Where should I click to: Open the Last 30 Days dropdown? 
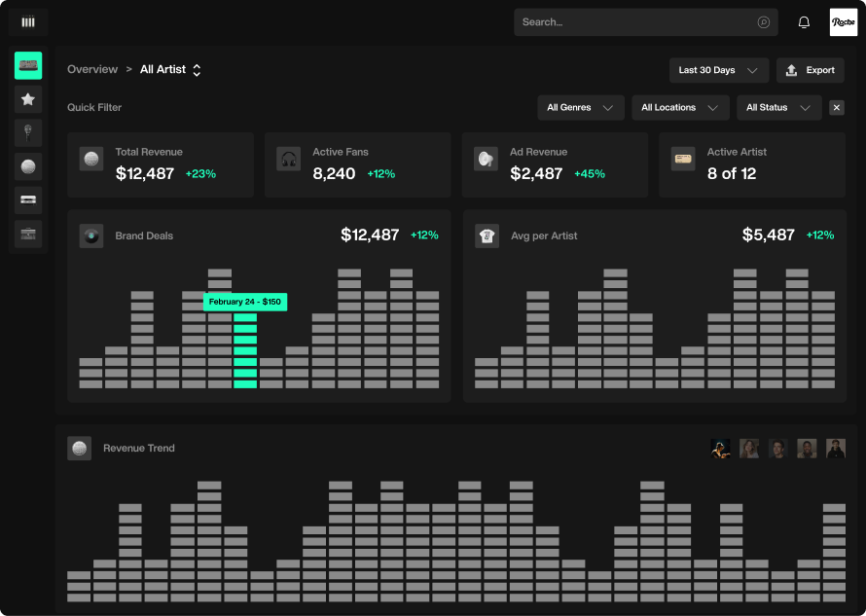coord(718,70)
